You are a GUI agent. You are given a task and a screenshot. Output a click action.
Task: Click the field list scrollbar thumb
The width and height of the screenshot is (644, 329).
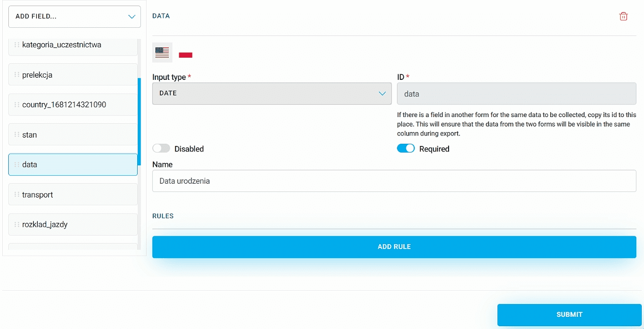pyautogui.click(x=139, y=122)
